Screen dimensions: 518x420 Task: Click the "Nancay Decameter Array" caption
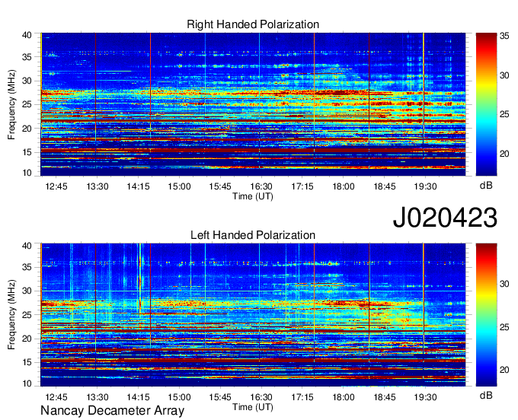(112, 411)
